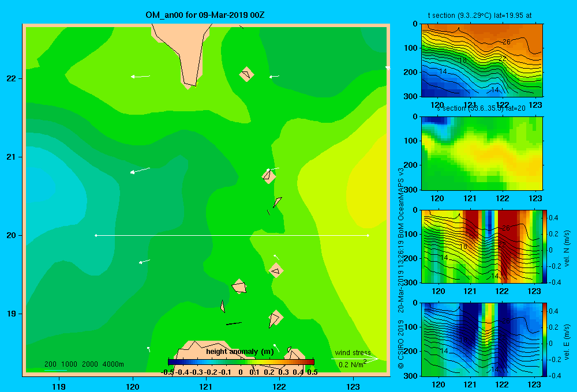Click the east end marker of the transect line
The height and width of the screenshot is (392, 577).
(368, 235)
